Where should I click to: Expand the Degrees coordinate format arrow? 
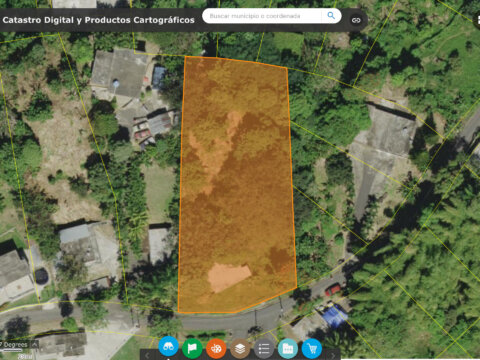pos(35,344)
